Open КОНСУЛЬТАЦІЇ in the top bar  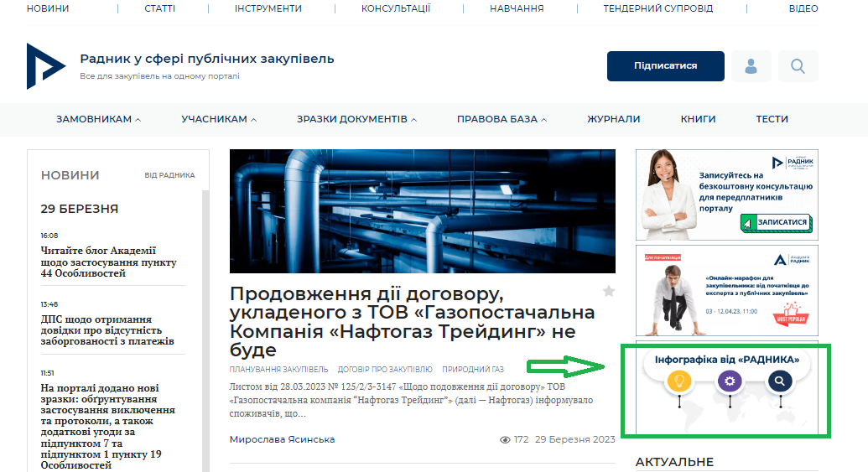396,8
